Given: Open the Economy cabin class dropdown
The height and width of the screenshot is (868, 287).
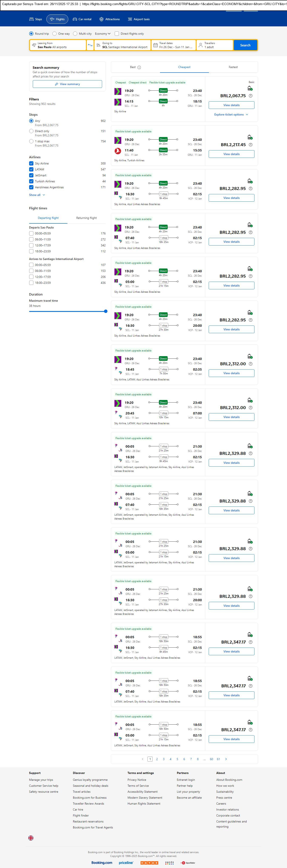Looking at the screenshot, I should [x=103, y=34].
